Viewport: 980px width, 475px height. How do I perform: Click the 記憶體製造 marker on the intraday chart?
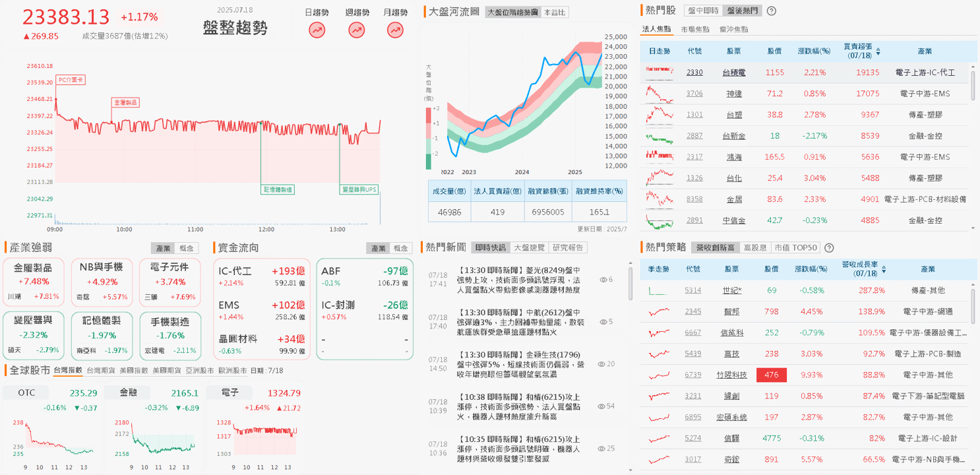[278, 189]
